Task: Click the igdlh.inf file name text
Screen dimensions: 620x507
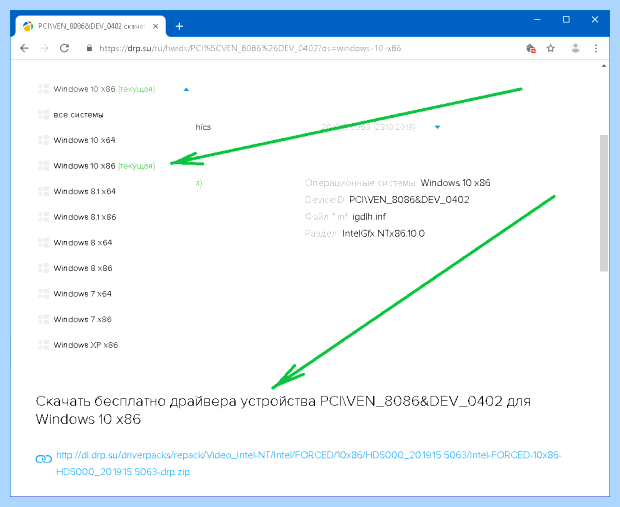Action: [369, 217]
